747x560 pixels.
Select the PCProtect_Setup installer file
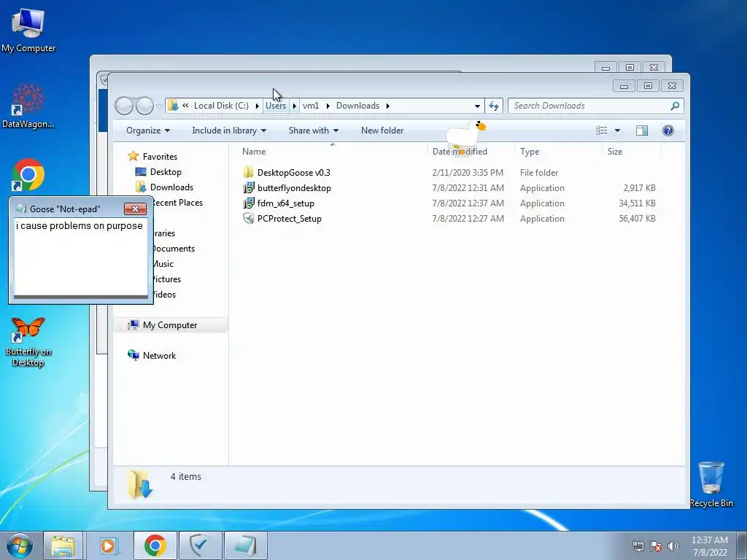[289, 219]
